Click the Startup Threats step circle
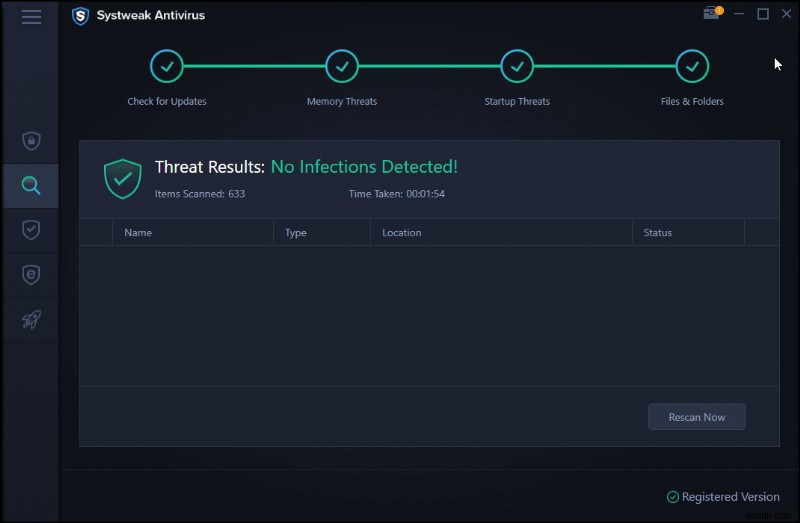The height and width of the screenshot is (523, 800). (x=517, y=67)
